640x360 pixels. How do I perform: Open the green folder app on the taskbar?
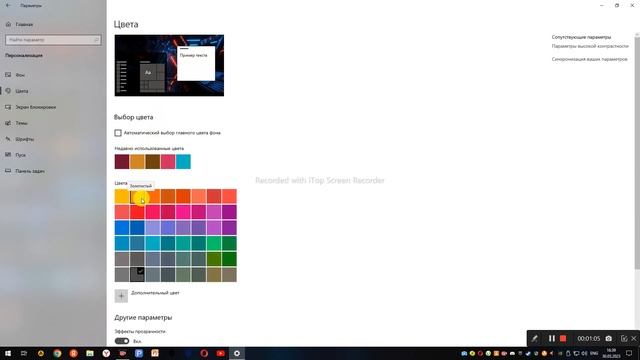(x=90, y=353)
